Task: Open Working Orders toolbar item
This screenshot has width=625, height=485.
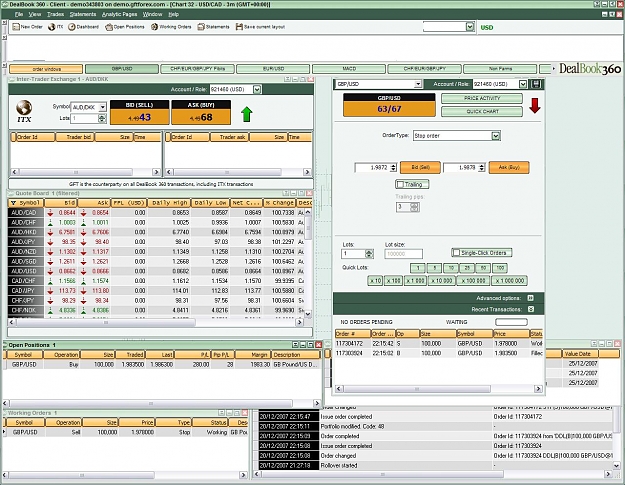Action: [x=171, y=27]
